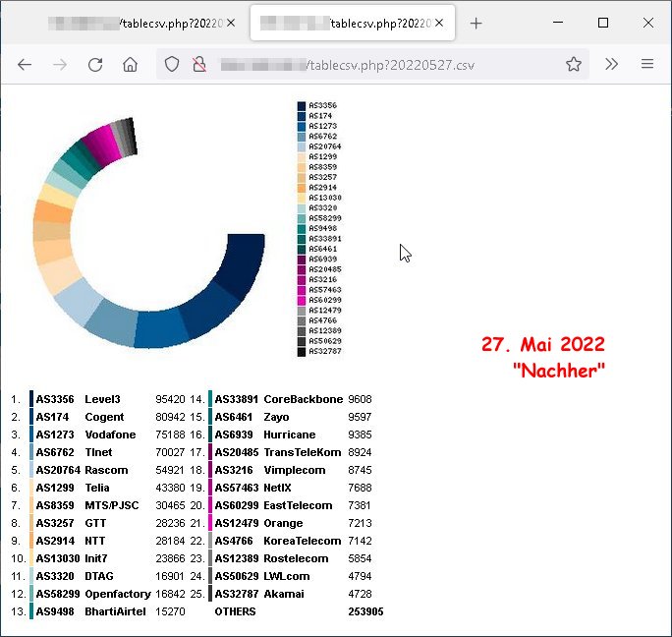Click the OTHERS value 253905
The height and width of the screenshot is (637, 672).
[365, 611]
